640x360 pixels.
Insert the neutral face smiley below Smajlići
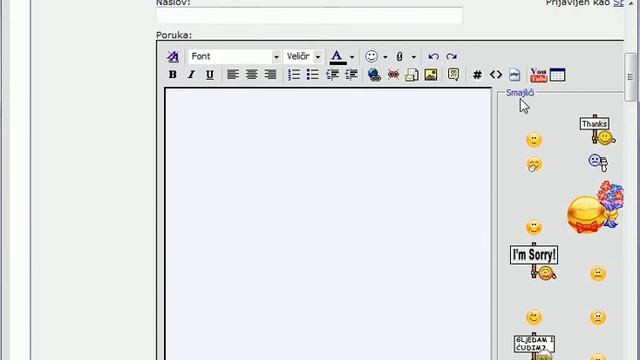[x=534, y=140]
